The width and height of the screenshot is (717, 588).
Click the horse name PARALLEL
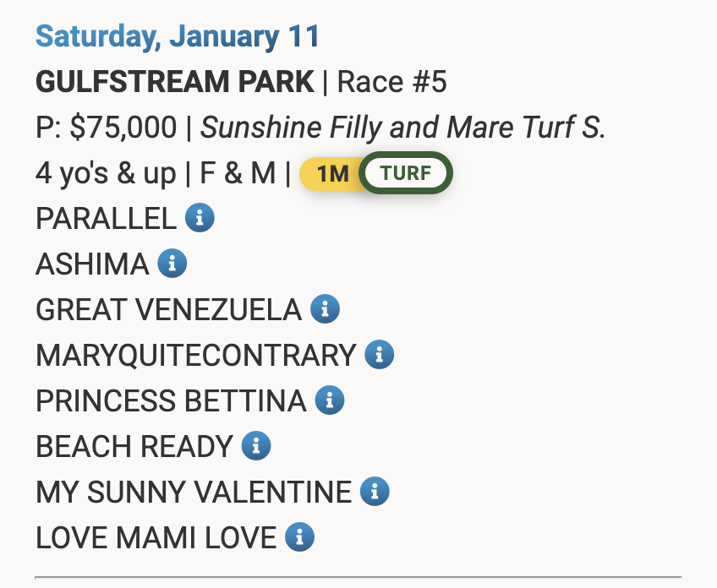(106, 219)
